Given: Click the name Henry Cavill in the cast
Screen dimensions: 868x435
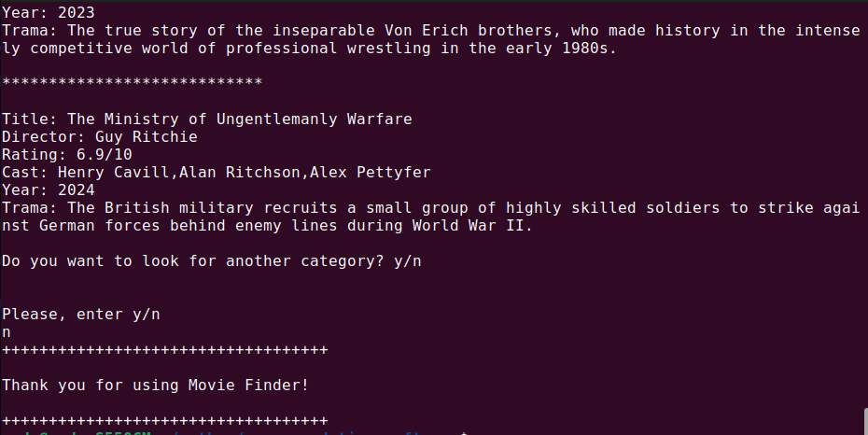Looking at the screenshot, I should coord(113,173).
